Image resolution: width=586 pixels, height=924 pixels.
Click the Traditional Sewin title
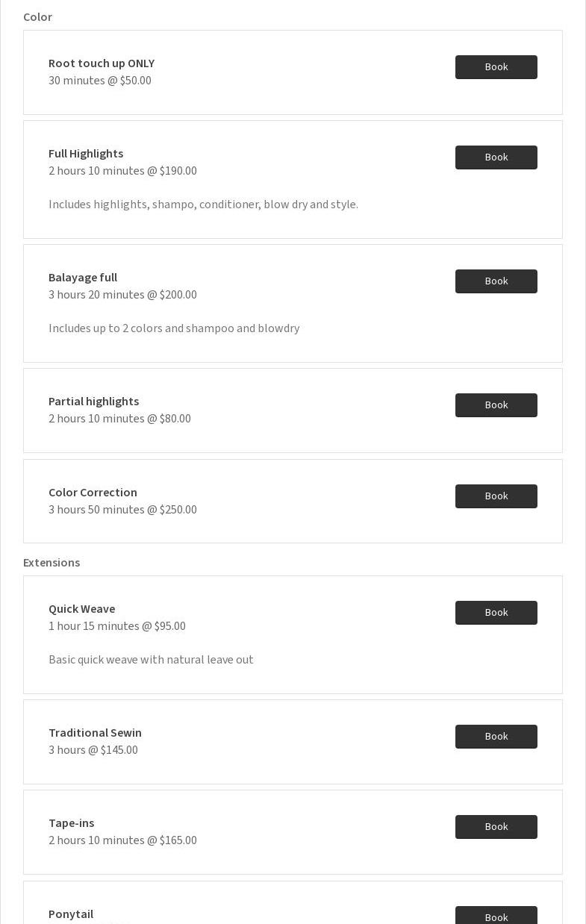[x=95, y=733]
